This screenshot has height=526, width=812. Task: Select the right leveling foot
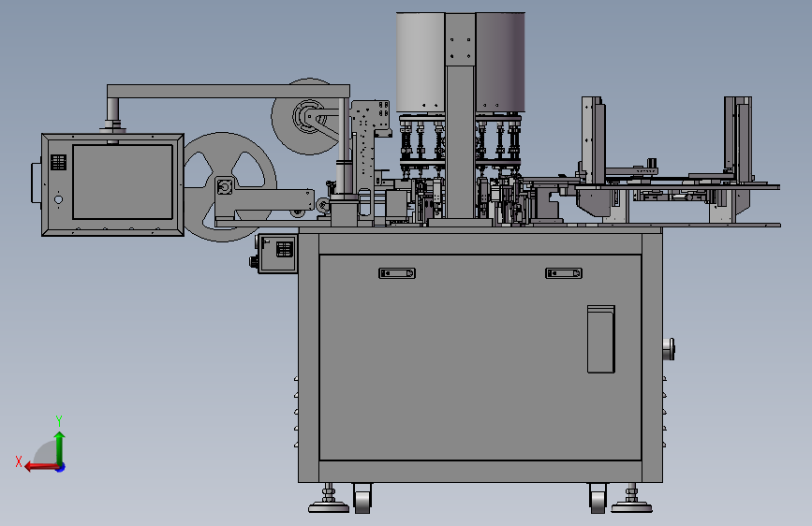pos(632,500)
